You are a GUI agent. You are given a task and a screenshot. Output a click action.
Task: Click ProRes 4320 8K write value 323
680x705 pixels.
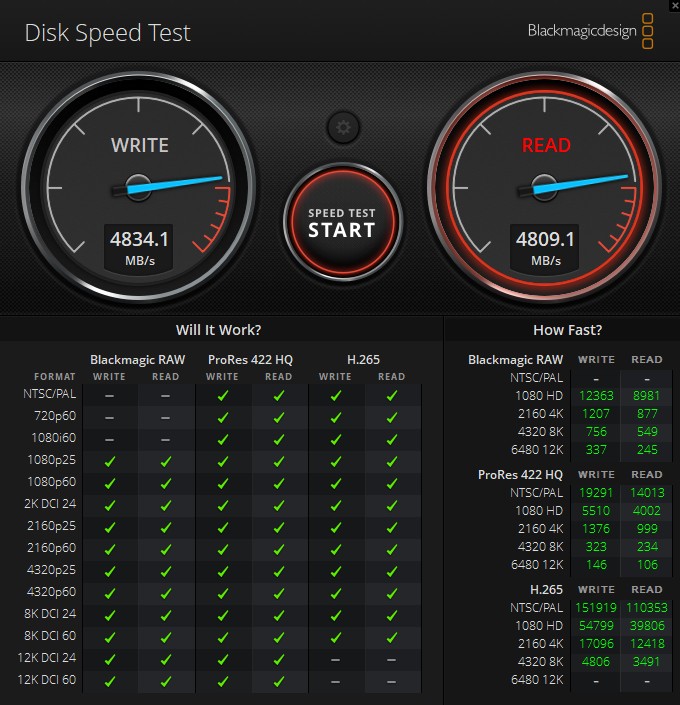[596, 547]
